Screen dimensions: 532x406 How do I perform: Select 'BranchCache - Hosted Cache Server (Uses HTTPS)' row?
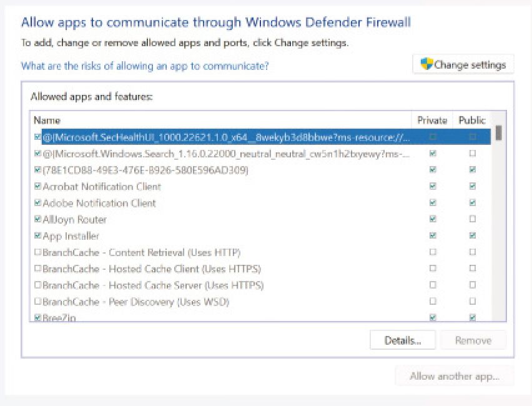pyautogui.click(x=153, y=285)
